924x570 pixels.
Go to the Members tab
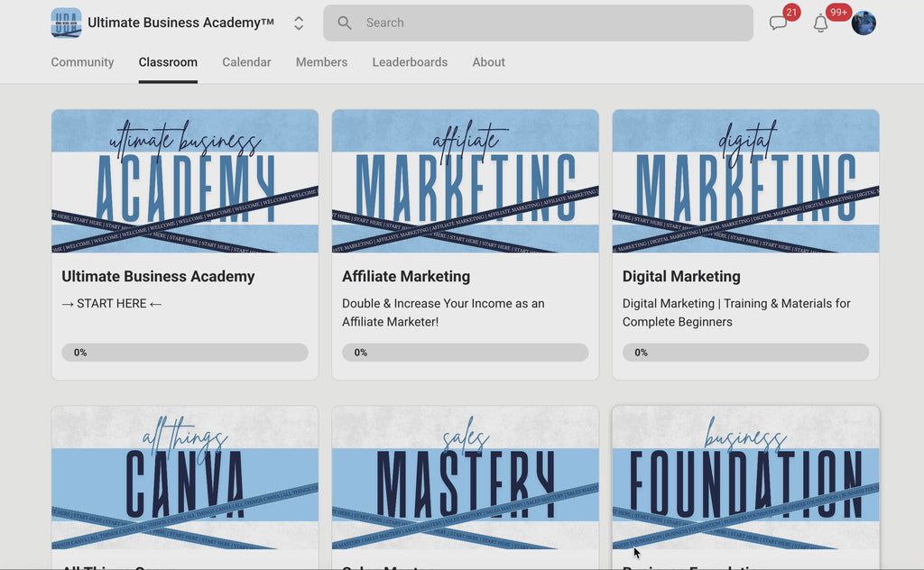(x=322, y=62)
